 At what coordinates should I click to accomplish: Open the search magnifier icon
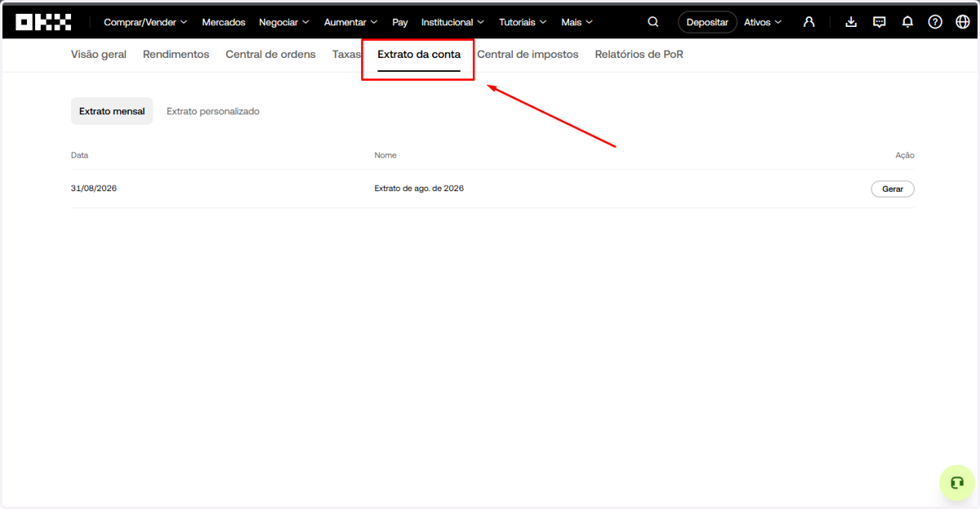tap(653, 22)
